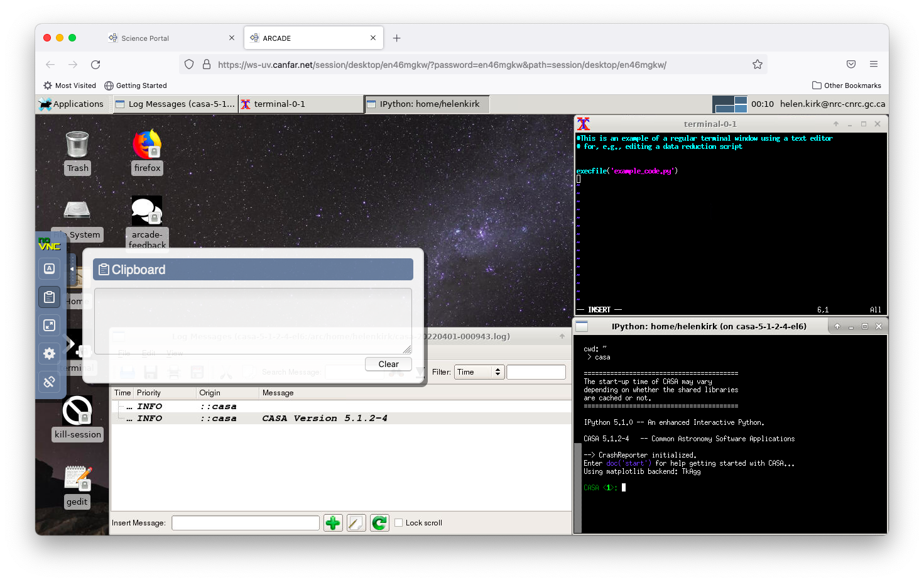Disconnect the noVNC session
924x582 pixels.
coord(50,382)
